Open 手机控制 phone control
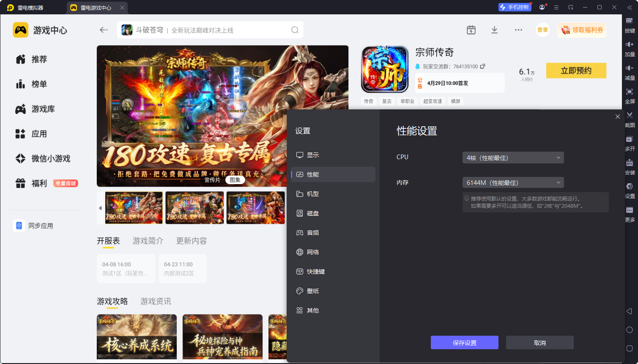 click(514, 7)
